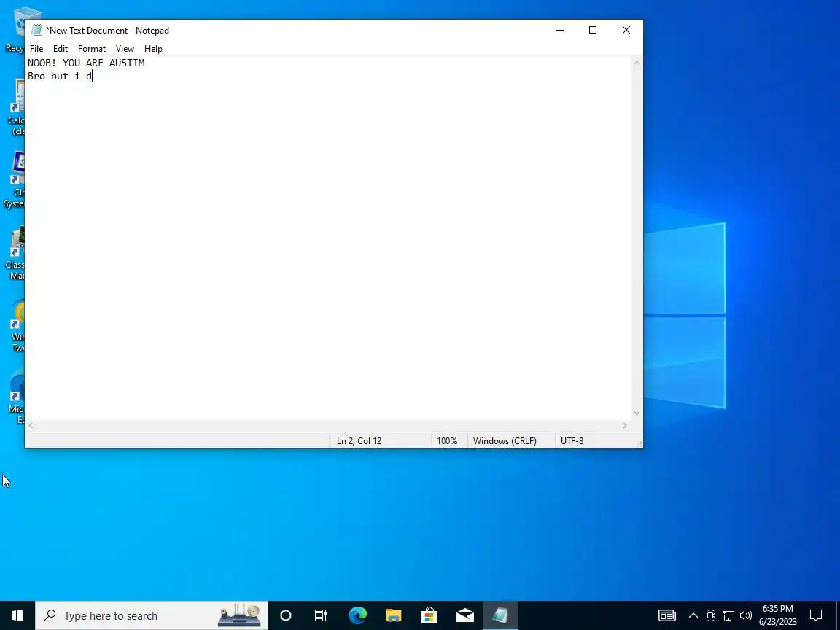The image size is (840, 630).
Task: Open the network status tray icon
Action: pyautogui.click(x=728, y=615)
